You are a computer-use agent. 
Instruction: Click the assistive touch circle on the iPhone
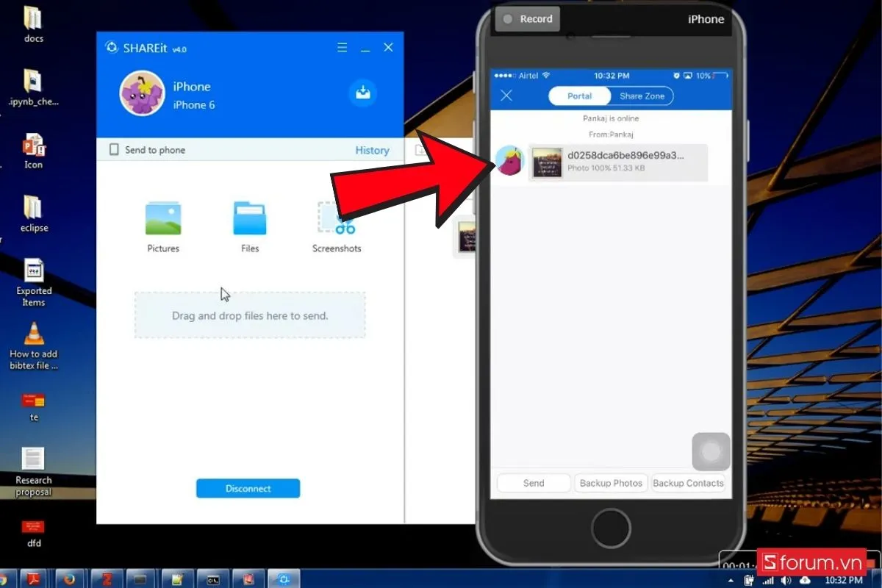coord(710,451)
